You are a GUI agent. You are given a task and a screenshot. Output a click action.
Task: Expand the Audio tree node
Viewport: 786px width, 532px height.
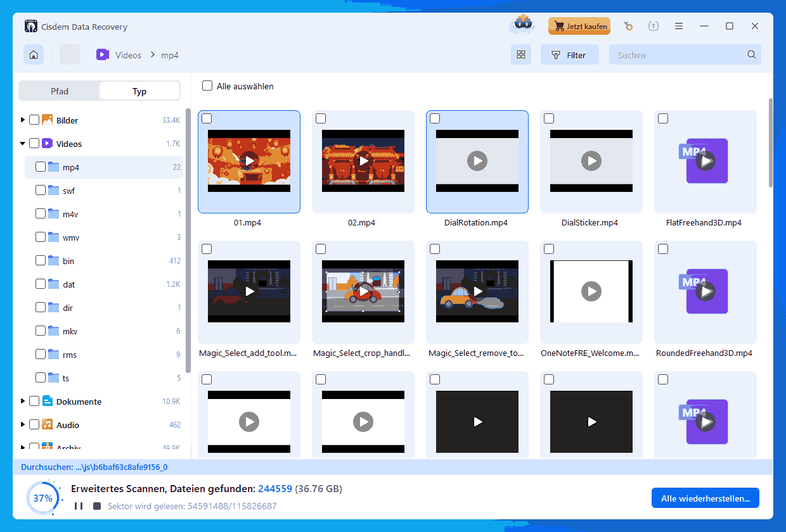coord(23,424)
